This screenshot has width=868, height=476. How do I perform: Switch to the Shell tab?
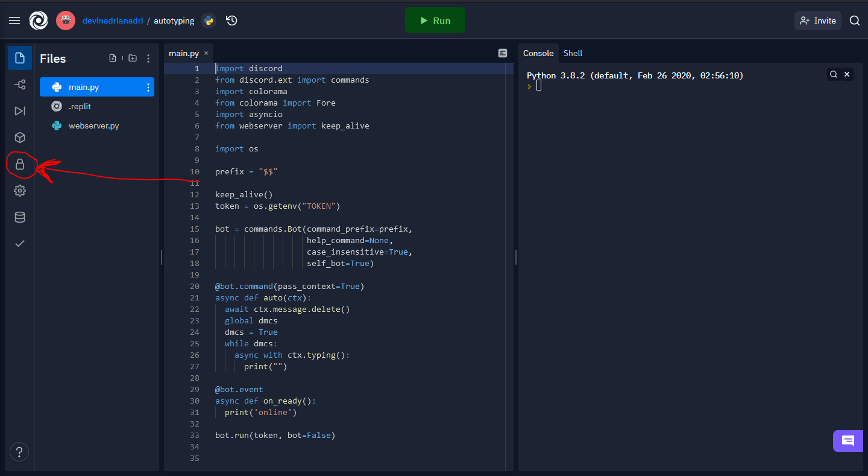coord(573,53)
